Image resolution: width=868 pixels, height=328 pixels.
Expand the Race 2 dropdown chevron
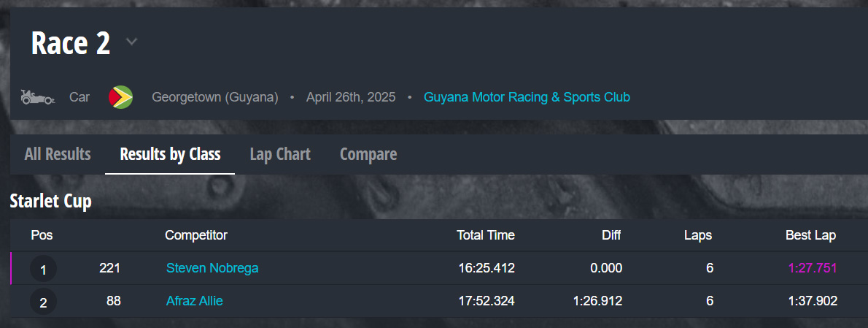(131, 42)
